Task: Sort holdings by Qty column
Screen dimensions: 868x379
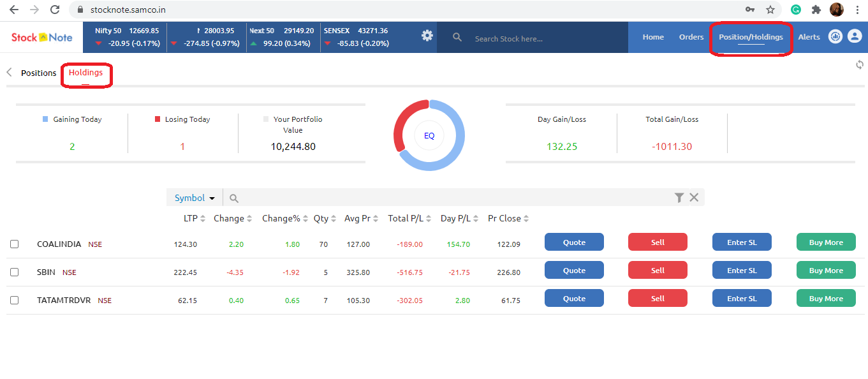Action: [x=325, y=218]
